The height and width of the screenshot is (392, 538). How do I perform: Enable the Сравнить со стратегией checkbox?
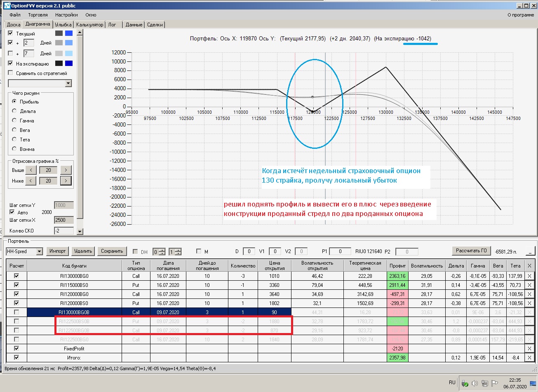(x=11, y=73)
